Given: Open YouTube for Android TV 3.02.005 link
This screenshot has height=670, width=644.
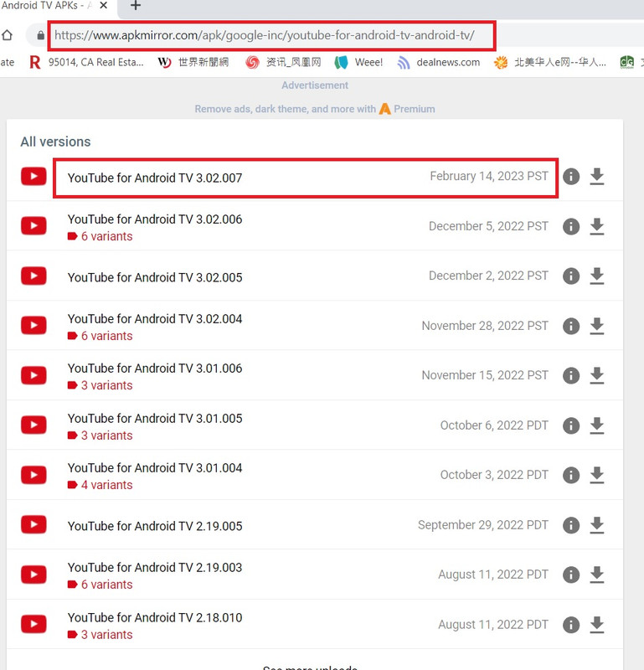Looking at the screenshot, I should [x=155, y=277].
